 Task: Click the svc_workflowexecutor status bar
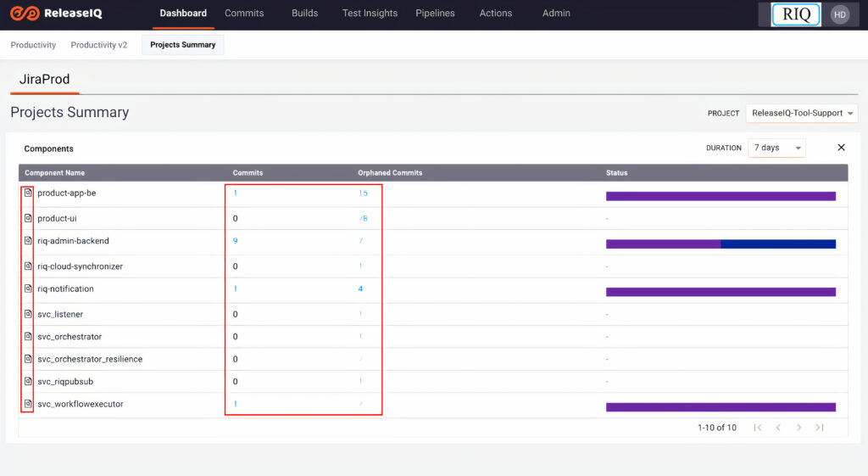tap(721, 407)
